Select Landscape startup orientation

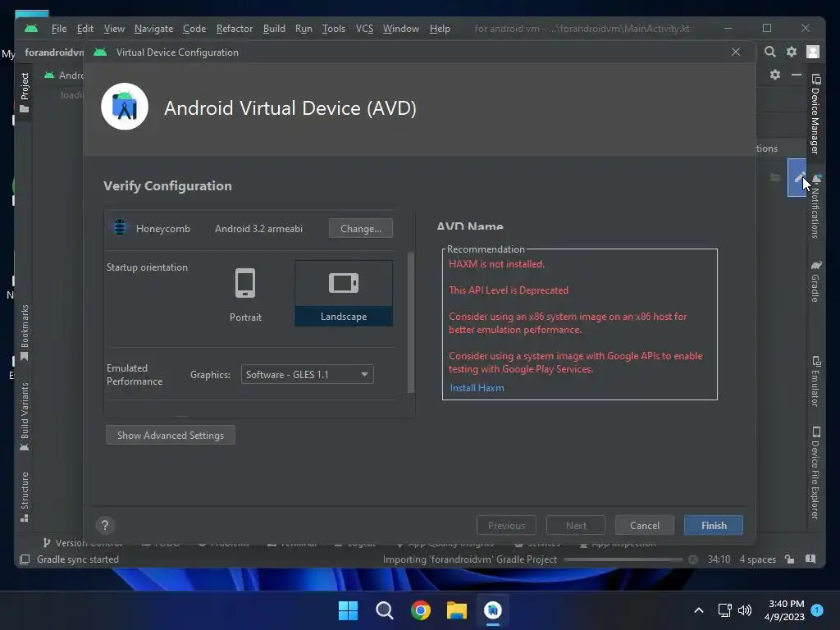tap(344, 294)
